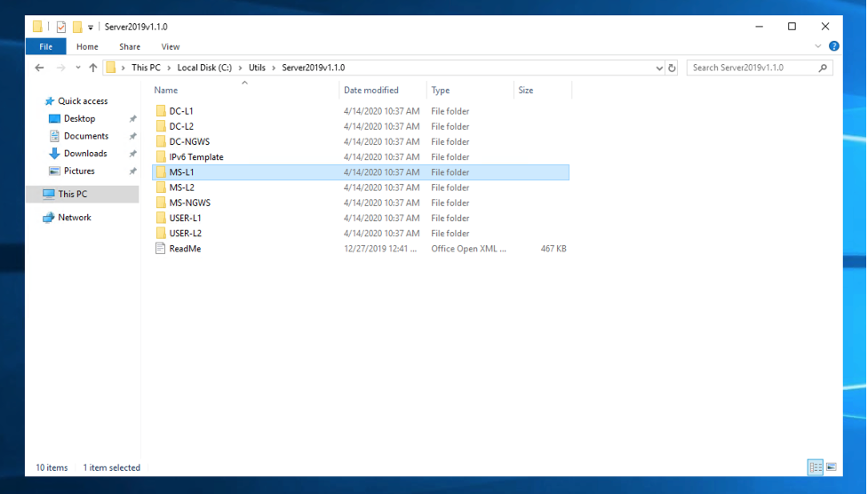Click the pin icon next to Documents
This screenshot has width=868, height=494.
click(x=133, y=136)
